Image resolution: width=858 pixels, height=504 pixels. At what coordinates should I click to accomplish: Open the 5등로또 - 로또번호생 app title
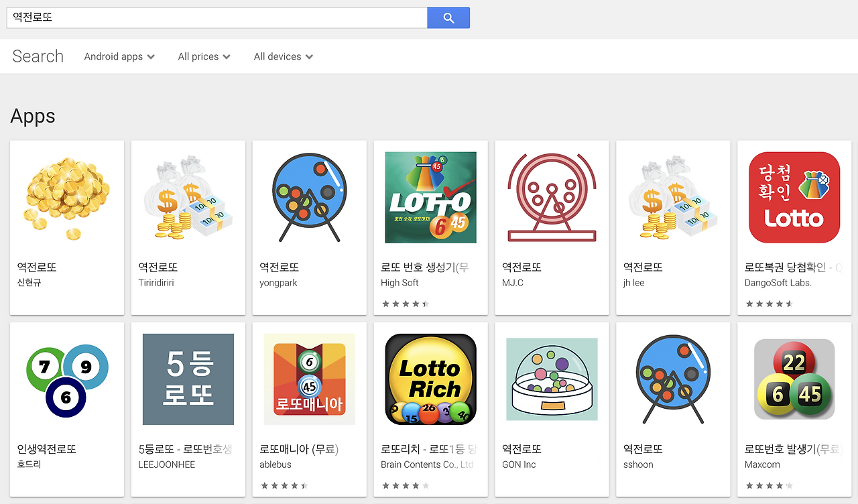pos(186,449)
